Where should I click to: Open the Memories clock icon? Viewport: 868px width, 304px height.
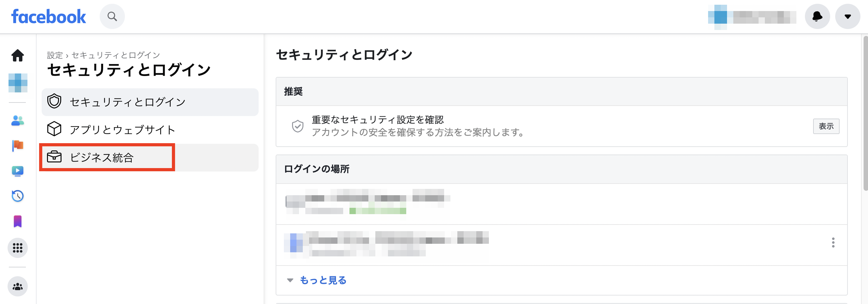[17, 196]
